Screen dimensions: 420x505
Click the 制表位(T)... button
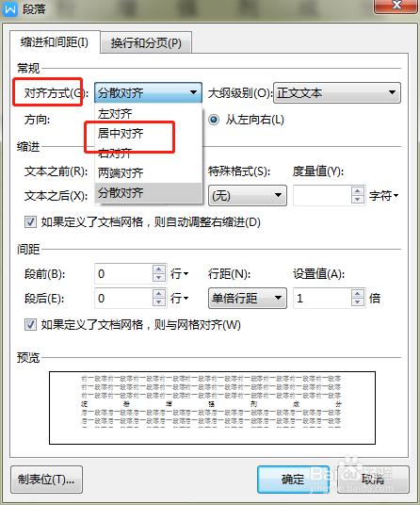click(46, 480)
